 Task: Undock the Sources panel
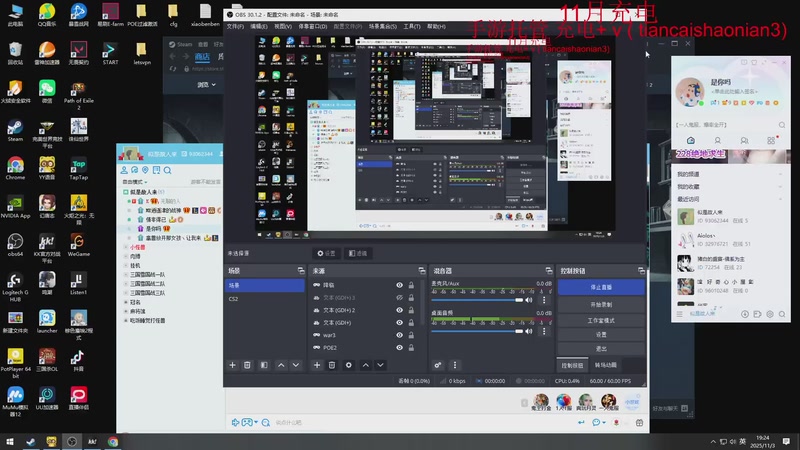pos(421,270)
